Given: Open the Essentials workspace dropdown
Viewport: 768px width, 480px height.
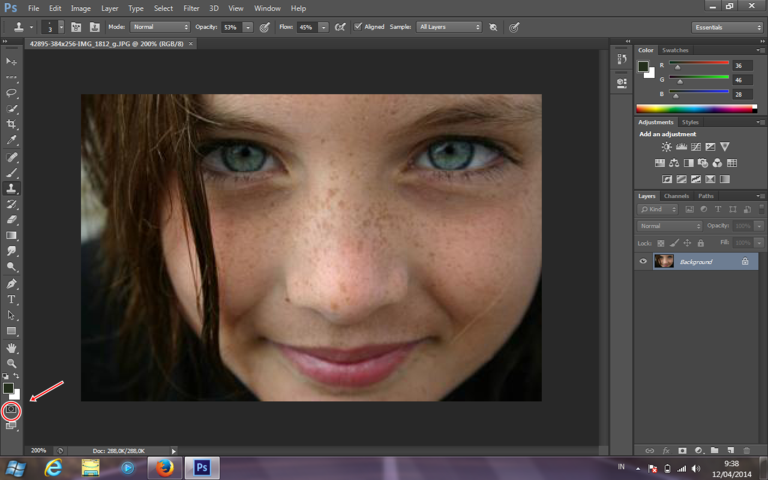Looking at the screenshot, I should (727, 27).
